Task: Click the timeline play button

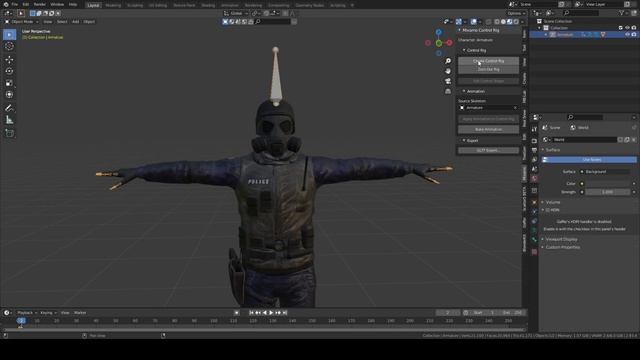Action: [x=271, y=313]
